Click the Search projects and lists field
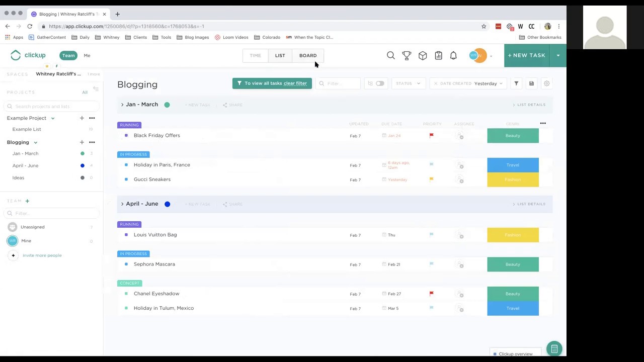 [50, 107]
